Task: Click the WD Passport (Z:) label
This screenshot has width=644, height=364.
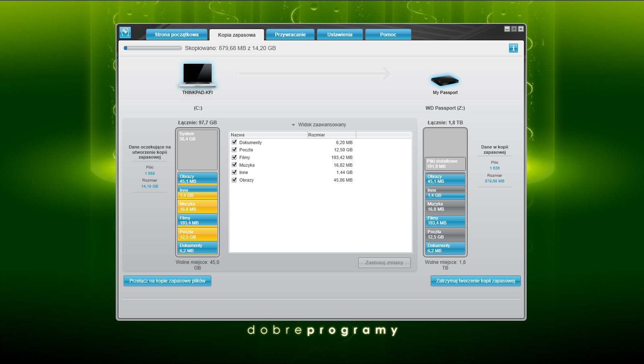Action: tap(445, 108)
